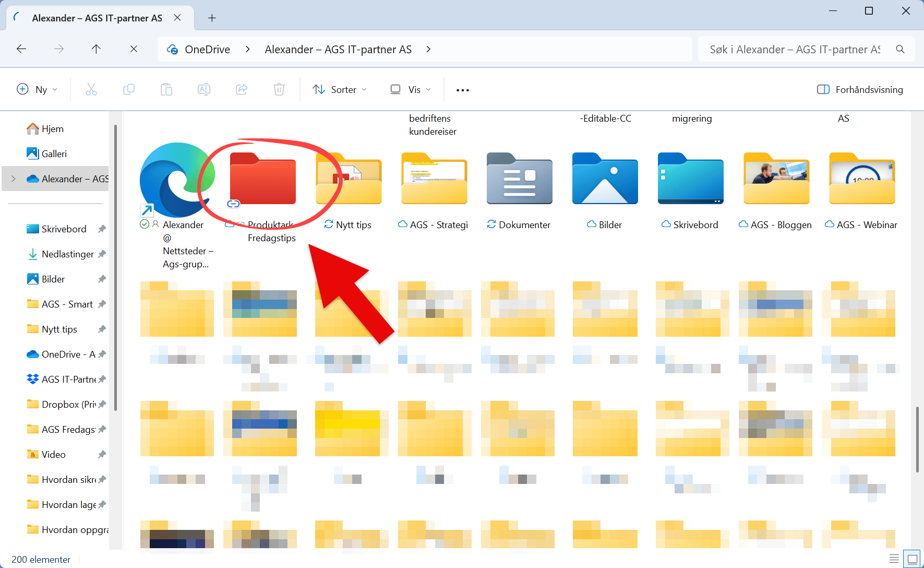Click the file list vertical scrollbar thumb
Image resolution: width=924 pixels, height=568 pixels.
[x=917, y=439]
